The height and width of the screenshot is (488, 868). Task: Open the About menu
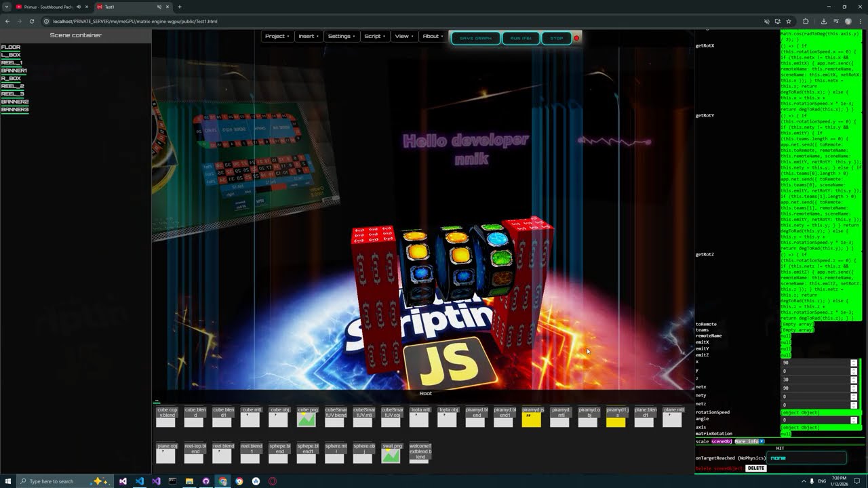tap(433, 36)
